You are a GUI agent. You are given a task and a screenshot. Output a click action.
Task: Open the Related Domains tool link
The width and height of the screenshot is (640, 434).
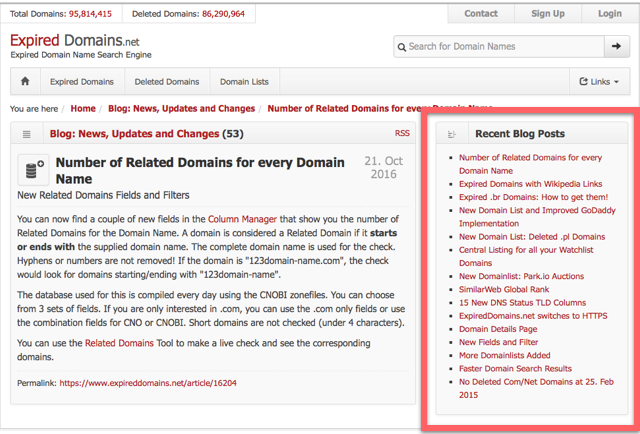(x=119, y=343)
